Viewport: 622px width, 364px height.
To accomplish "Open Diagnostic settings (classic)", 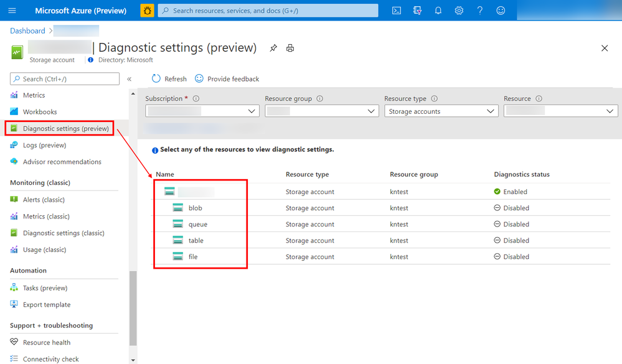I will 64,233.
